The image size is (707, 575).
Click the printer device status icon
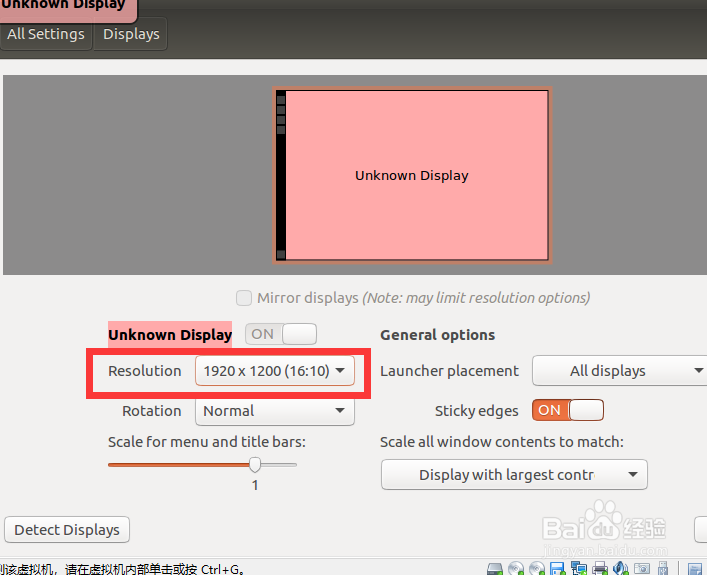pyautogui.click(x=600, y=568)
